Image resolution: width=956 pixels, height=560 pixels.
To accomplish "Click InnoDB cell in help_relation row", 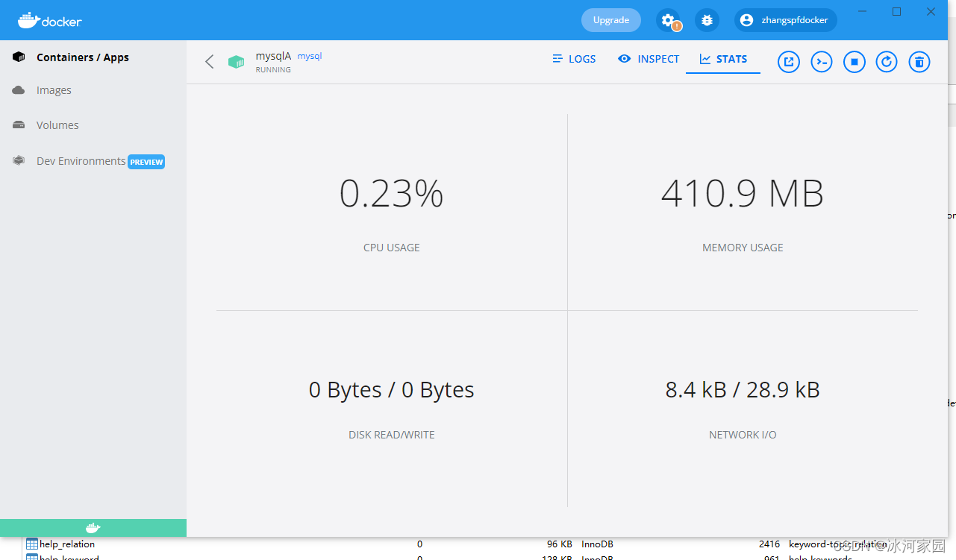I will 597,544.
